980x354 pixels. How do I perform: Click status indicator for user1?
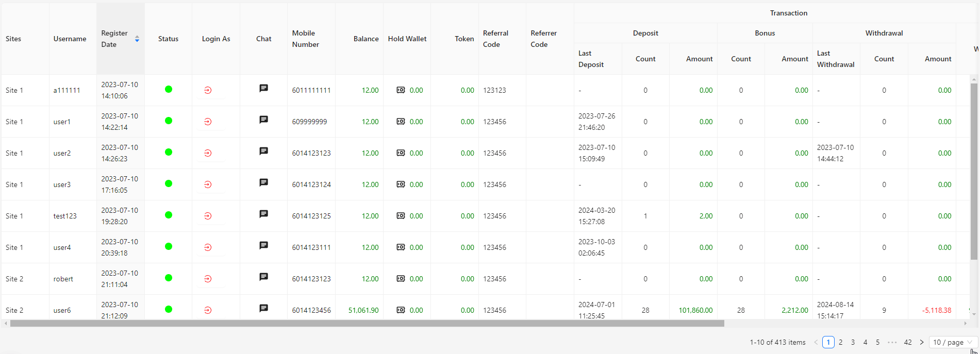pyautogui.click(x=169, y=121)
